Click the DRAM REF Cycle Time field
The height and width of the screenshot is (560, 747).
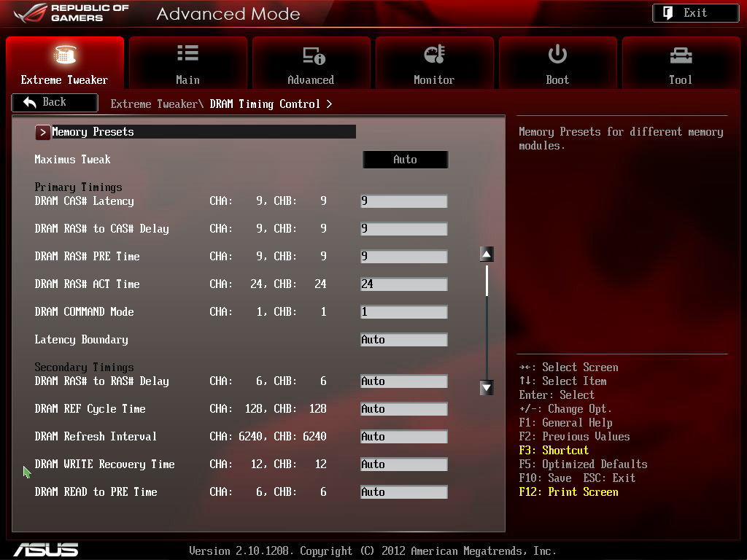click(x=404, y=408)
